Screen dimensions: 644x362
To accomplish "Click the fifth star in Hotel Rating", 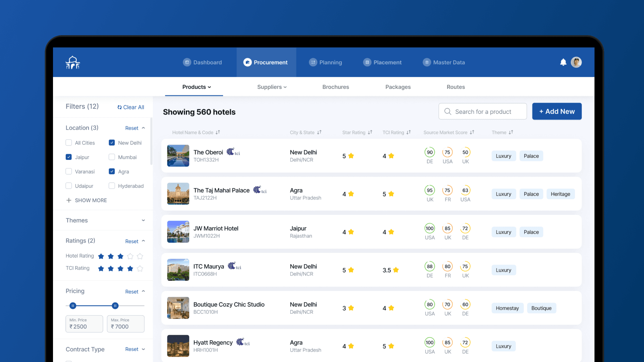I will click(x=140, y=256).
